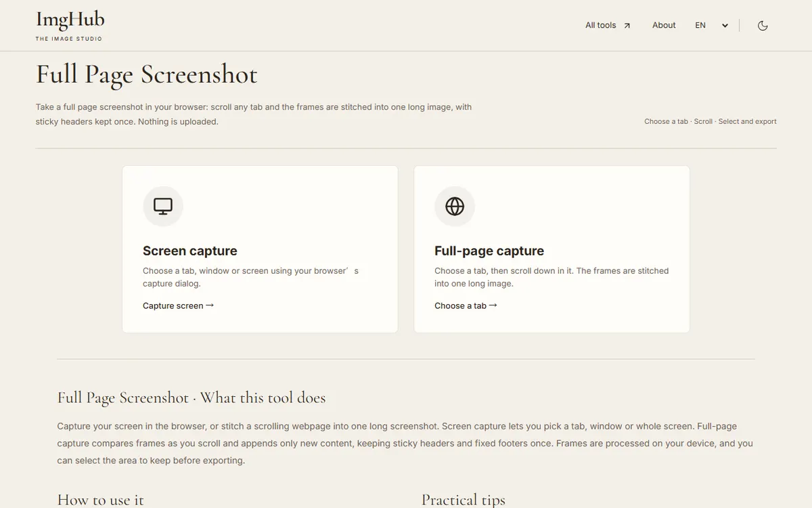Click "Choose a tab · Scroll · Select and export" text

click(710, 121)
